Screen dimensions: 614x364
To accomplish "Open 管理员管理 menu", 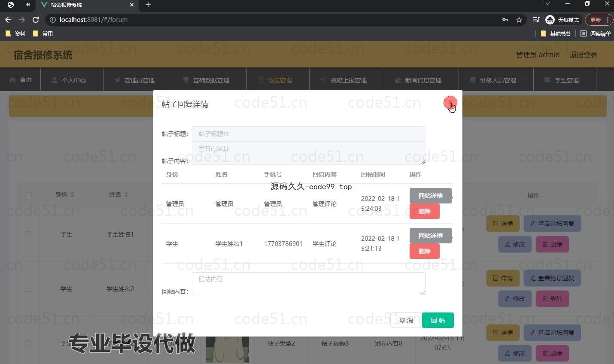I will (137, 80).
